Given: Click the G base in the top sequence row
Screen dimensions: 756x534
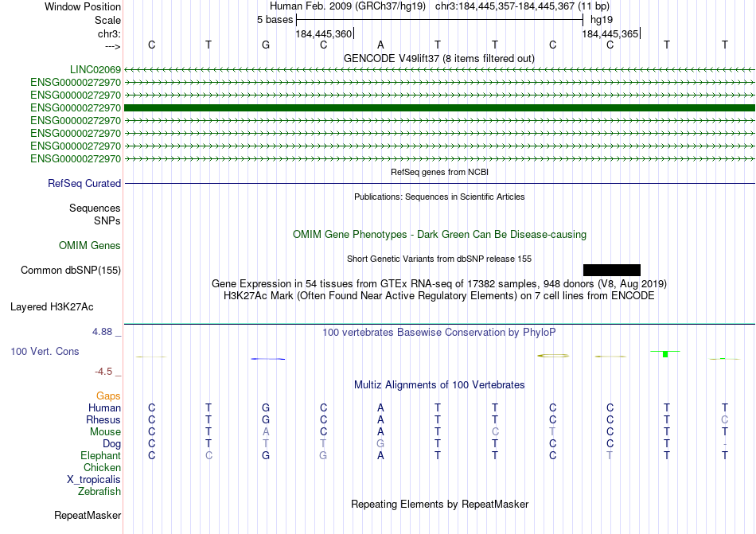Looking at the screenshot, I should (266, 45).
